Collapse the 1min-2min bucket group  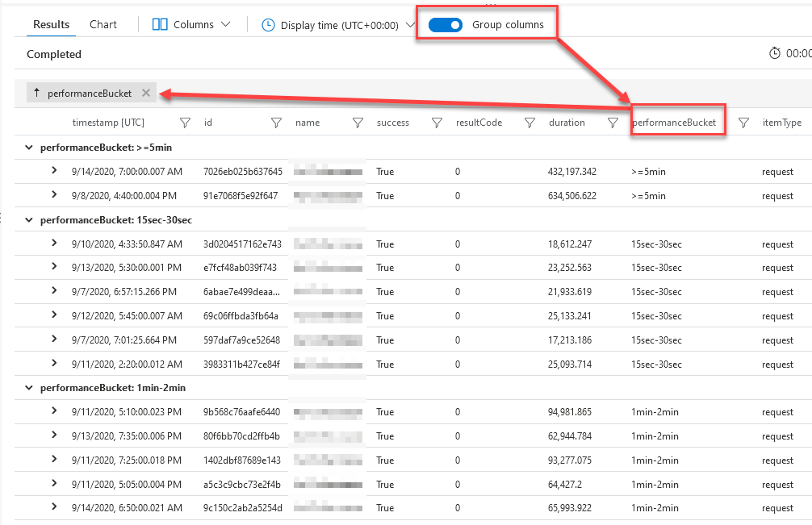[30, 388]
